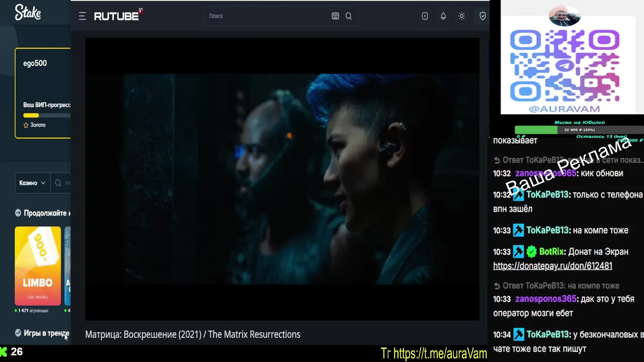644x362 pixels.
Task: Click the Игры в тренде heading
Action: 46,333
